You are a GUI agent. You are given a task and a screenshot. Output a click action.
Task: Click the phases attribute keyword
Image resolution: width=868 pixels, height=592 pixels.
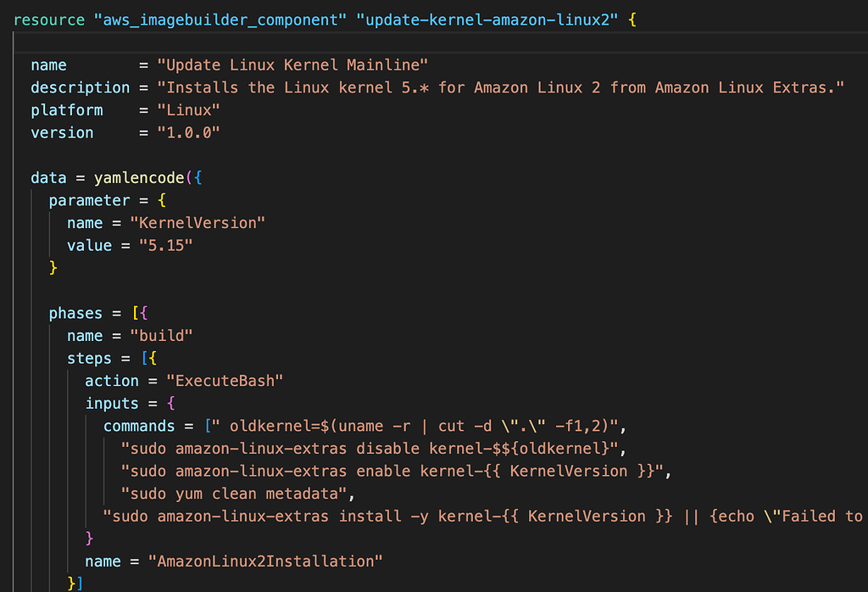tap(75, 313)
